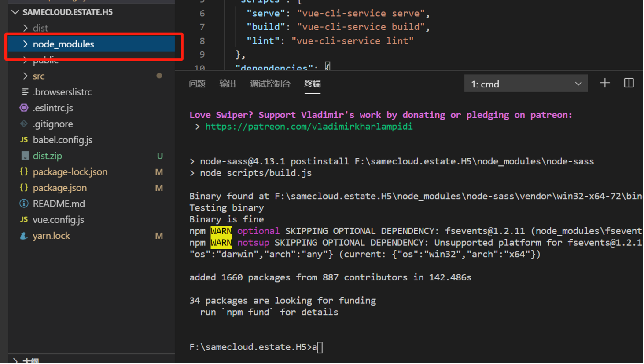Collapse the SAMECLOUD.ESTATE.H5 root folder

click(15, 12)
